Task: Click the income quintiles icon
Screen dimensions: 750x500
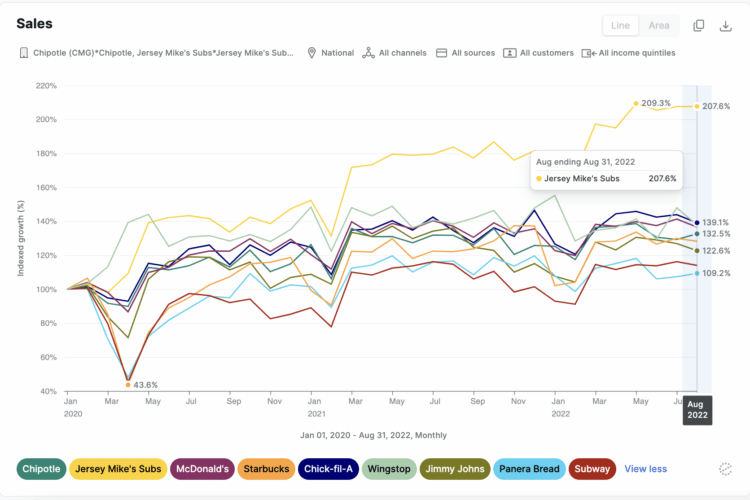Action: [588, 53]
